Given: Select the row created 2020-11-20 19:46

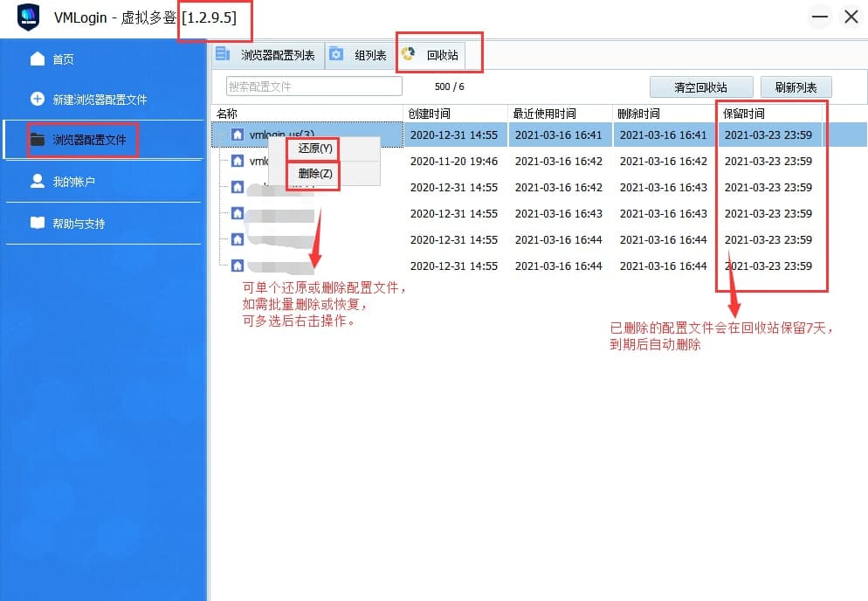Looking at the screenshot, I should tap(453, 162).
